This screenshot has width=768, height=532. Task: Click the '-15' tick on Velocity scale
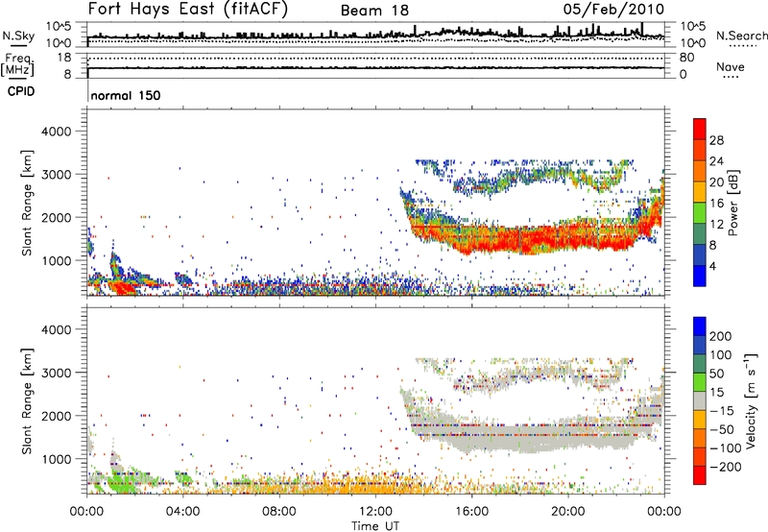(x=722, y=411)
